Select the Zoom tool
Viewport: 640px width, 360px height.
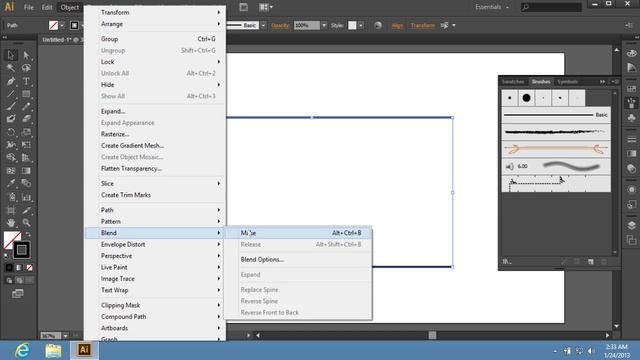26,223
